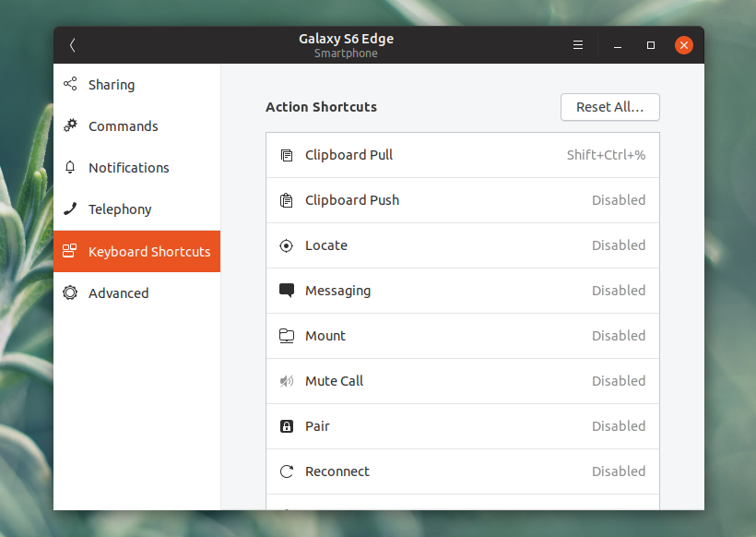
Task: Select the Locate crosshair icon
Action: 287,245
